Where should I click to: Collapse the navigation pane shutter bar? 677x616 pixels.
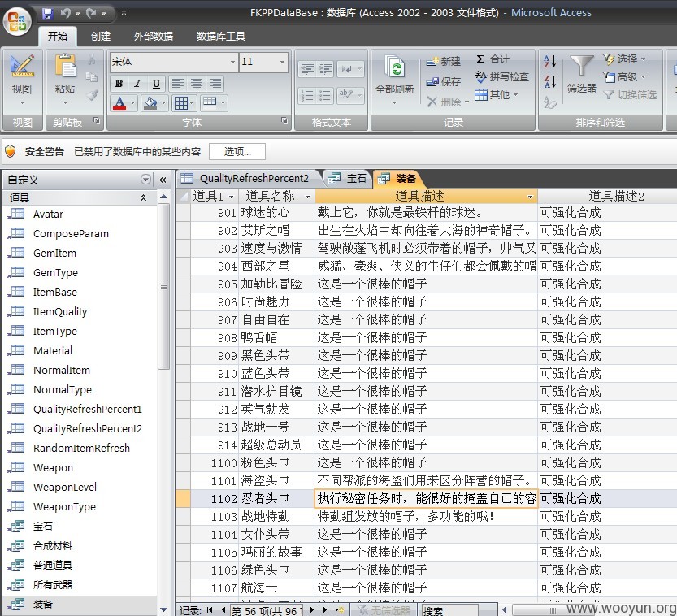pyautogui.click(x=163, y=180)
